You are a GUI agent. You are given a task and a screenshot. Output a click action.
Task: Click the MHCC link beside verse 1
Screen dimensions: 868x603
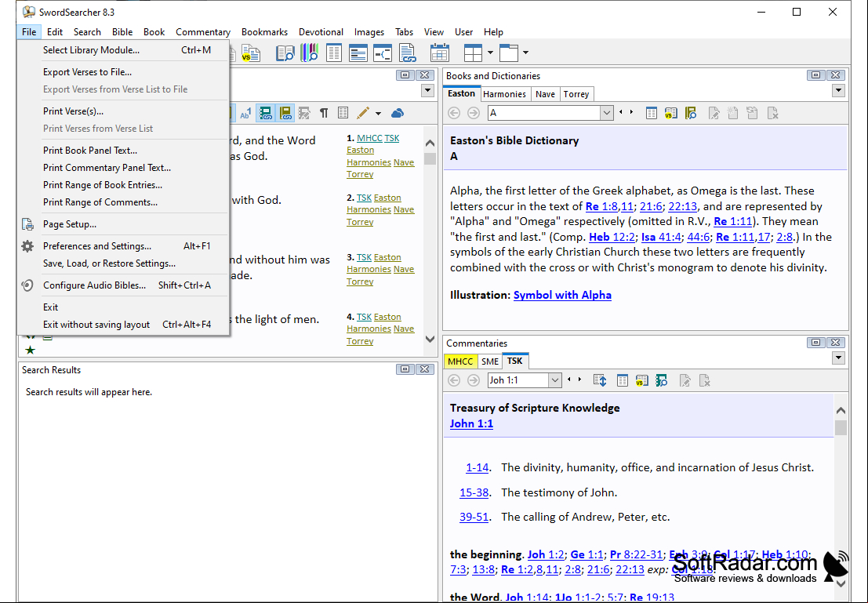(x=369, y=139)
